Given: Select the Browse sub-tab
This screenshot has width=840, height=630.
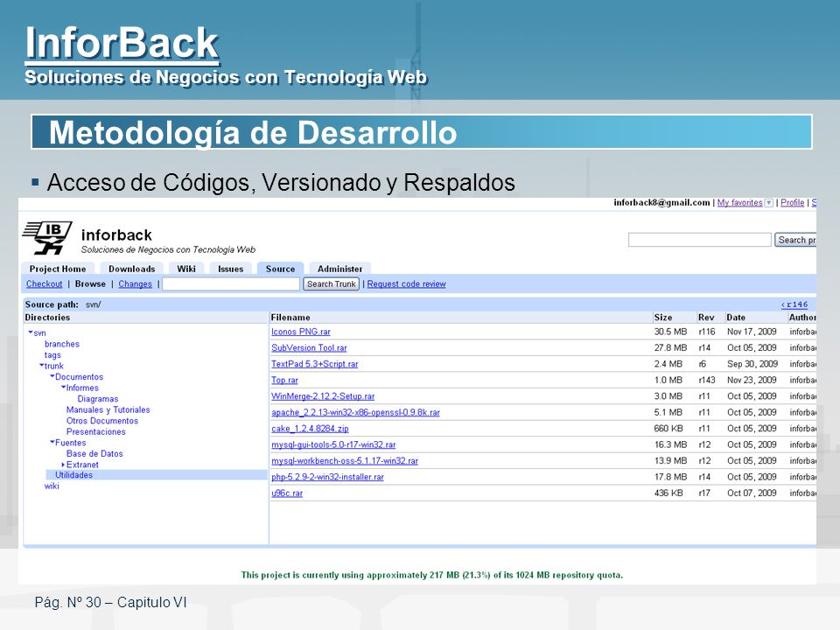Looking at the screenshot, I should [x=90, y=283].
